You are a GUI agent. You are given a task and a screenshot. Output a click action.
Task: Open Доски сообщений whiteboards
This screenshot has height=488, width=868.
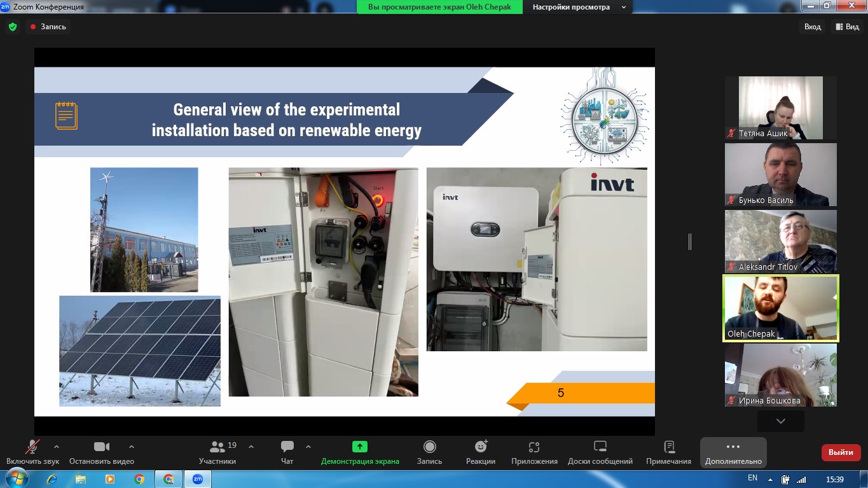(600, 452)
